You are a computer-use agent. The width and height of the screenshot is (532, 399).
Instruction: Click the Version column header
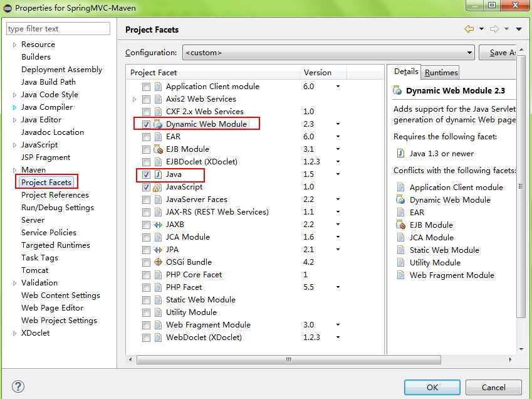(x=322, y=73)
